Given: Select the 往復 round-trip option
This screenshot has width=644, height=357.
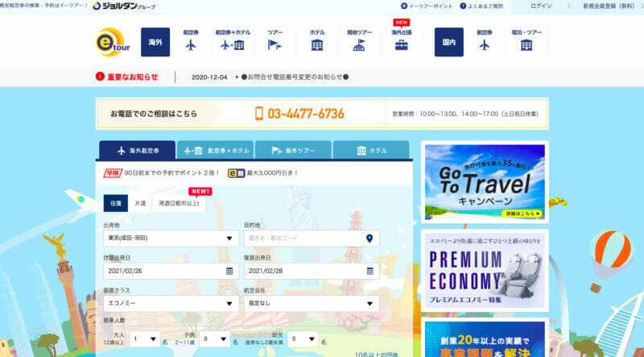Looking at the screenshot, I should 115,203.
